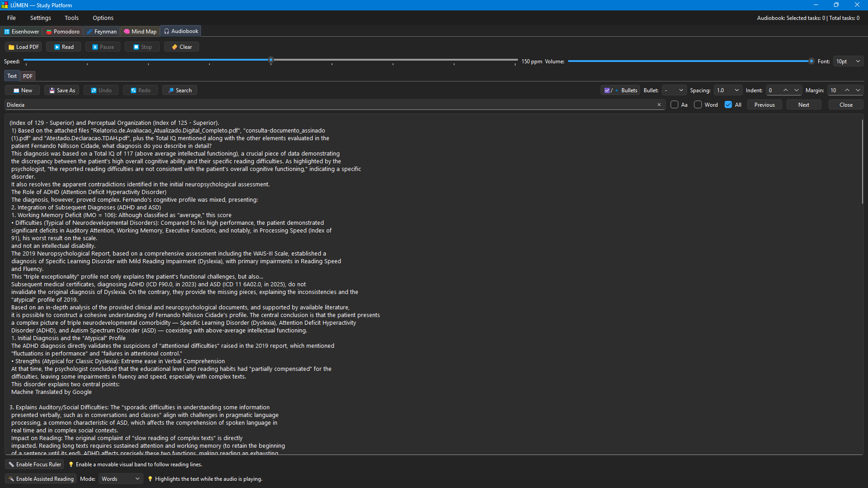Image resolution: width=868 pixels, height=488 pixels.
Task: Select the Audiobook tab
Action: pos(181,31)
